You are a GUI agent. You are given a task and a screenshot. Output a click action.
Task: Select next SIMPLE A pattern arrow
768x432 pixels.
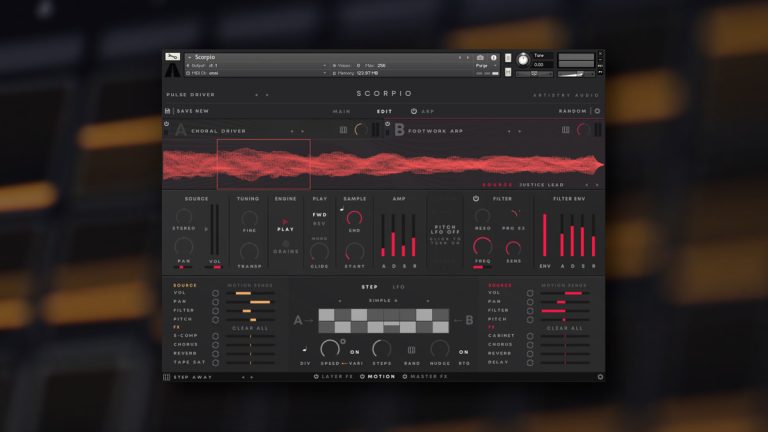pos(428,301)
